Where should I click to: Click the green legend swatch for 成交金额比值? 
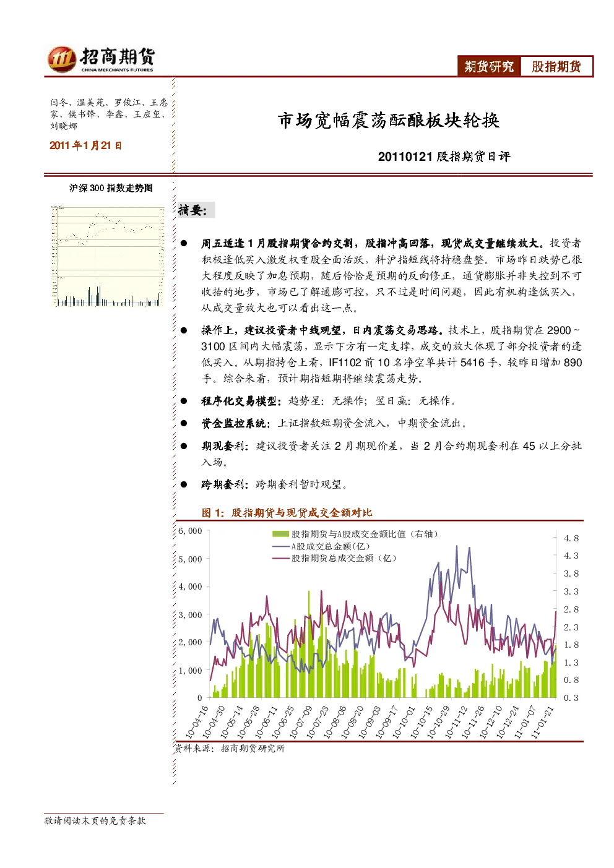click(x=280, y=534)
